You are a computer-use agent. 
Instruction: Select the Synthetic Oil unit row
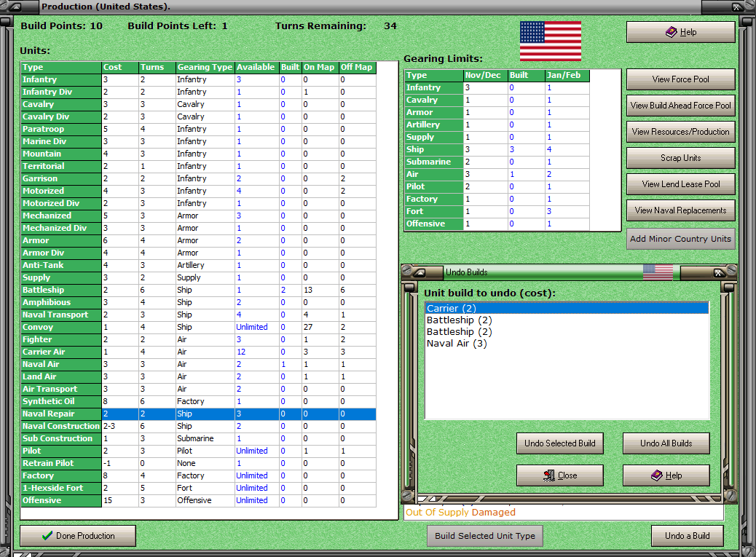(x=198, y=401)
